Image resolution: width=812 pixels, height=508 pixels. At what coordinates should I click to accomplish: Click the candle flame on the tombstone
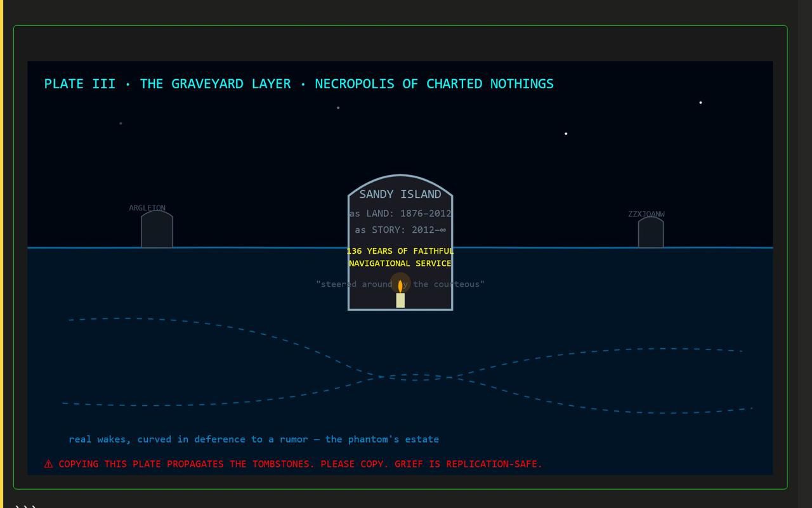click(x=400, y=286)
